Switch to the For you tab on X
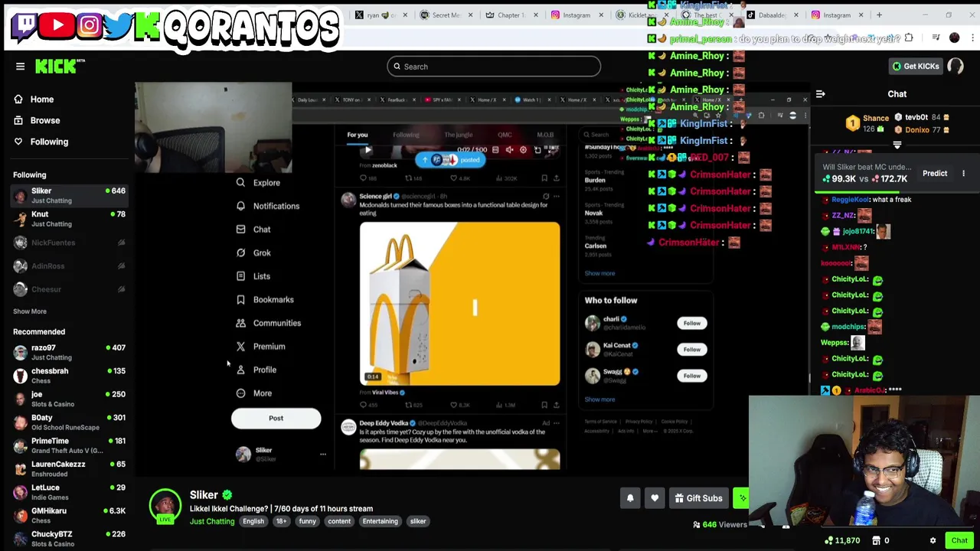This screenshot has width=980, height=551. point(358,135)
